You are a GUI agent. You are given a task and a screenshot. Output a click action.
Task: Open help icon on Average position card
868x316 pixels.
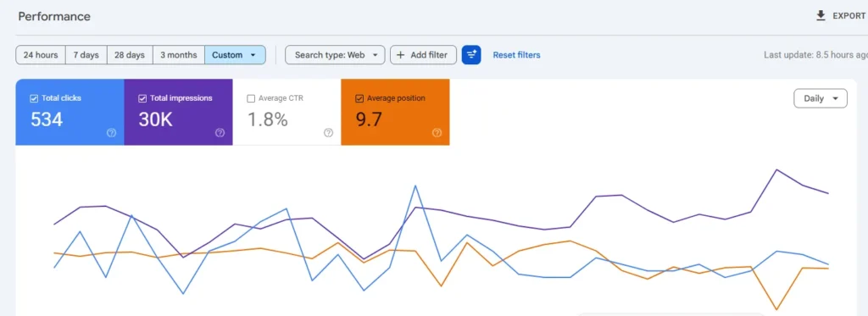(x=437, y=133)
